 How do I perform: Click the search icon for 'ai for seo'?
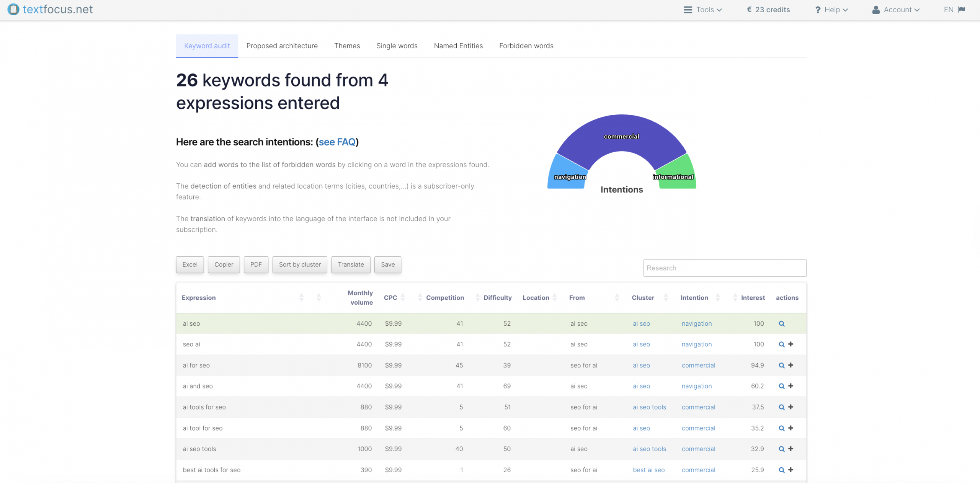click(781, 366)
